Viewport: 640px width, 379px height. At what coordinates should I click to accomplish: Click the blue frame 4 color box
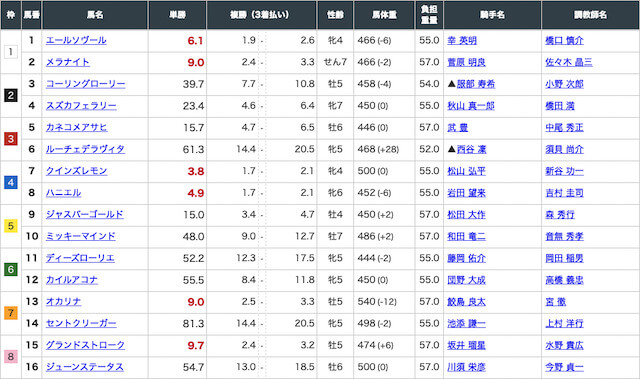(x=11, y=182)
